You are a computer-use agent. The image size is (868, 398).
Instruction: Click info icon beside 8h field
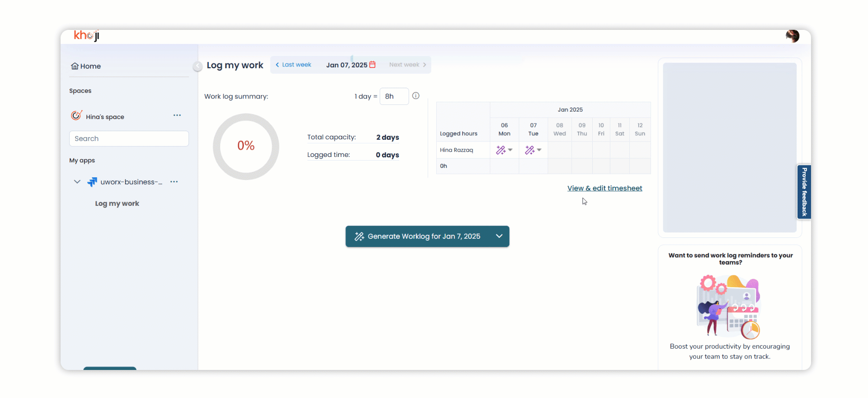(416, 96)
